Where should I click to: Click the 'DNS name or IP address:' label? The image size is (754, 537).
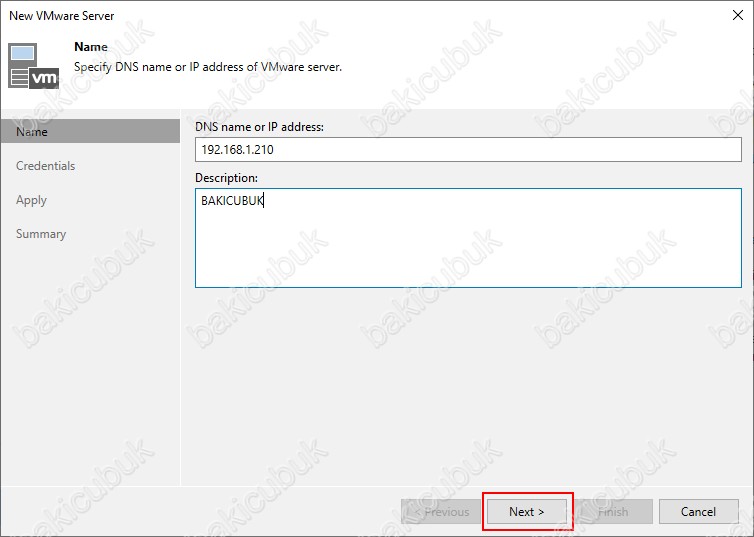tap(259, 127)
